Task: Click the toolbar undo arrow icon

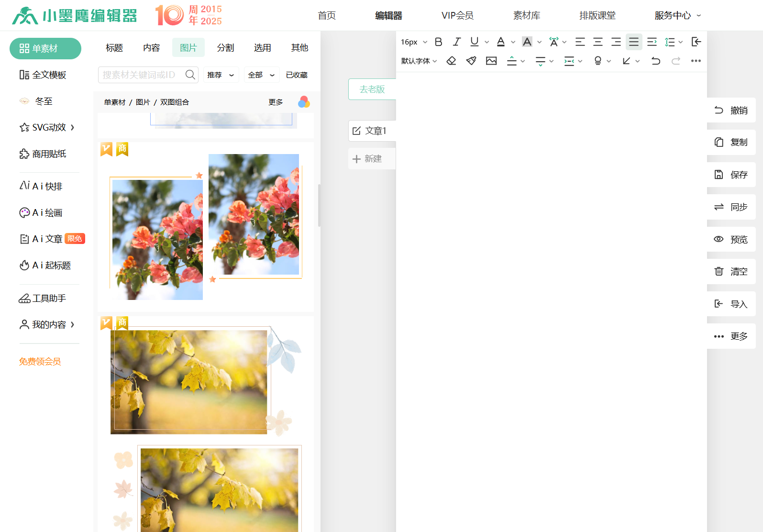Action: 656,61
